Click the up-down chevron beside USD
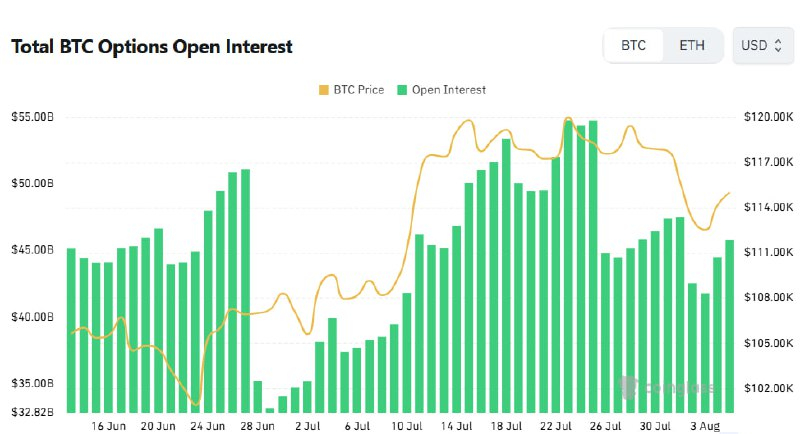The width and height of the screenshot is (800, 434). click(x=777, y=46)
